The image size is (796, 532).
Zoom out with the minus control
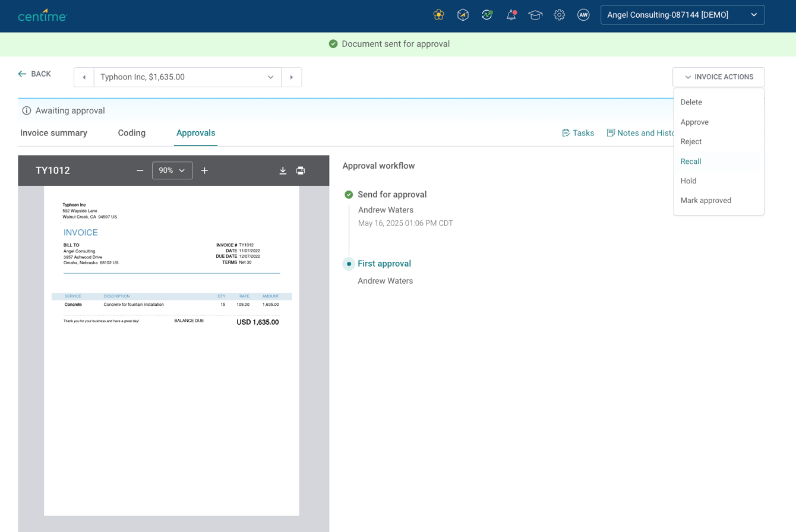click(140, 170)
